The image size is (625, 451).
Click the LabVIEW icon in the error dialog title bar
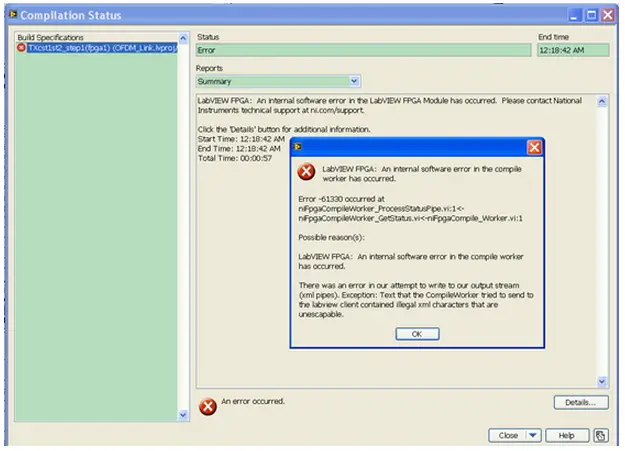[x=298, y=147]
